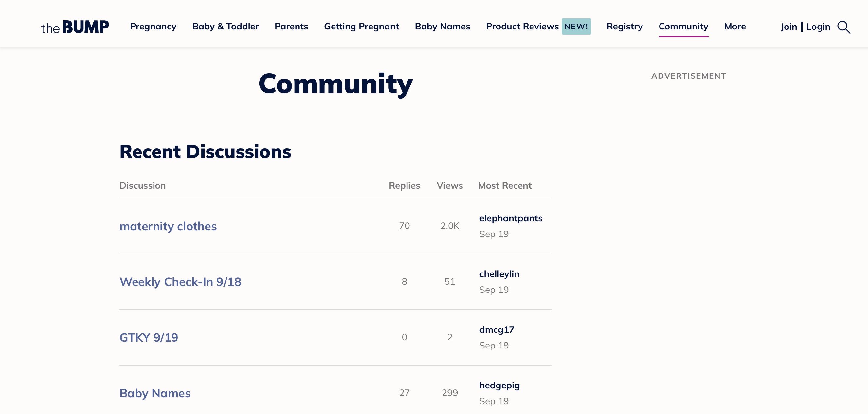Open the Getting Pregnant section

[362, 26]
